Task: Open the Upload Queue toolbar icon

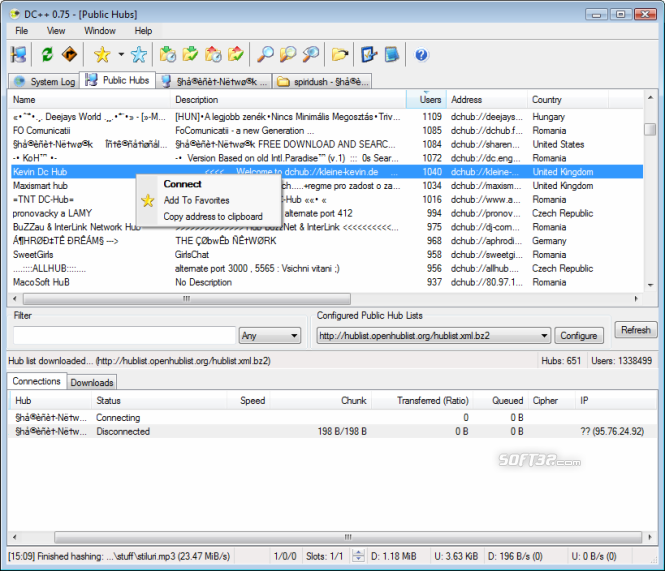Action: 213,55
